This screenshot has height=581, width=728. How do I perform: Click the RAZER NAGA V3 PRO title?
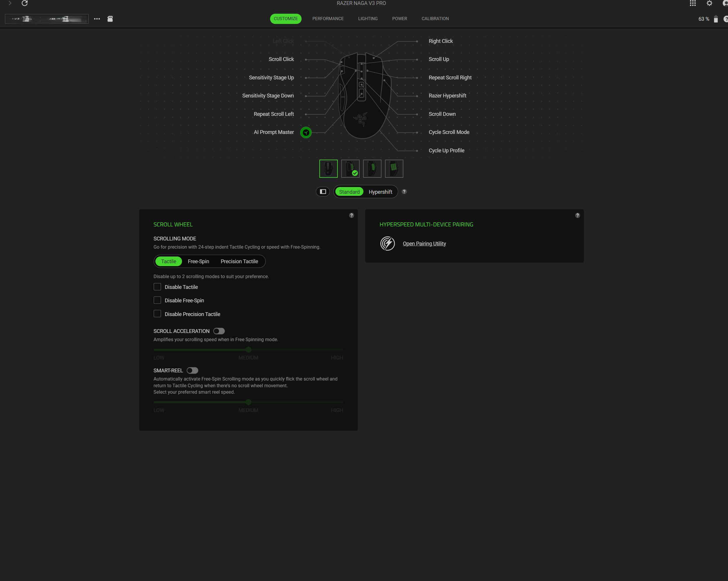click(x=361, y=4)
